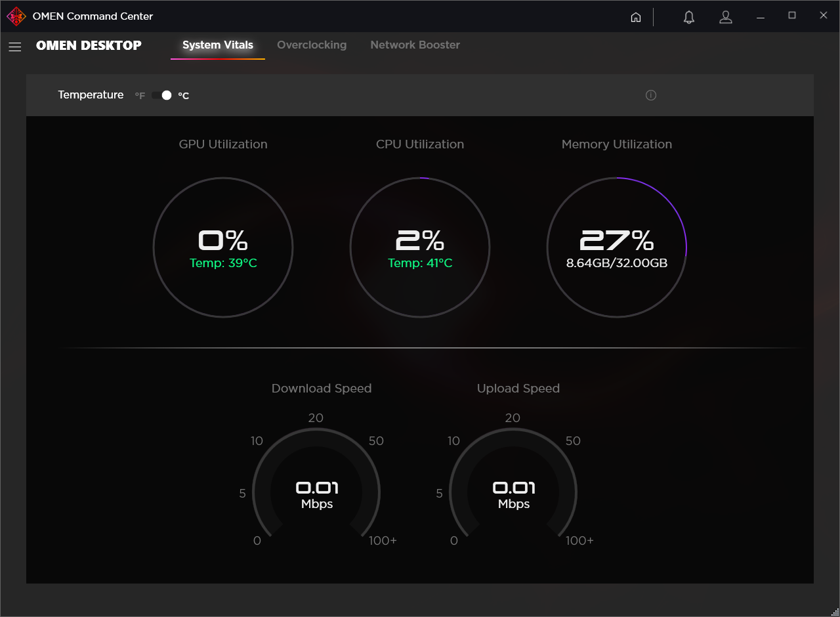The height and width of the screenshot is (617, 840).
Task: Show temperature info via the info icon
Action: (x=651, y=95)
